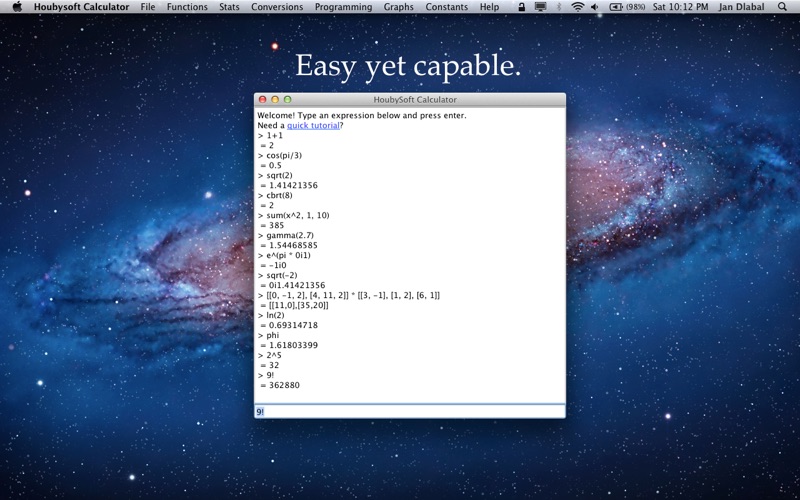Open the File menu
The width and height of the screenshot is (800, 500).
click(x=148, y=7)
